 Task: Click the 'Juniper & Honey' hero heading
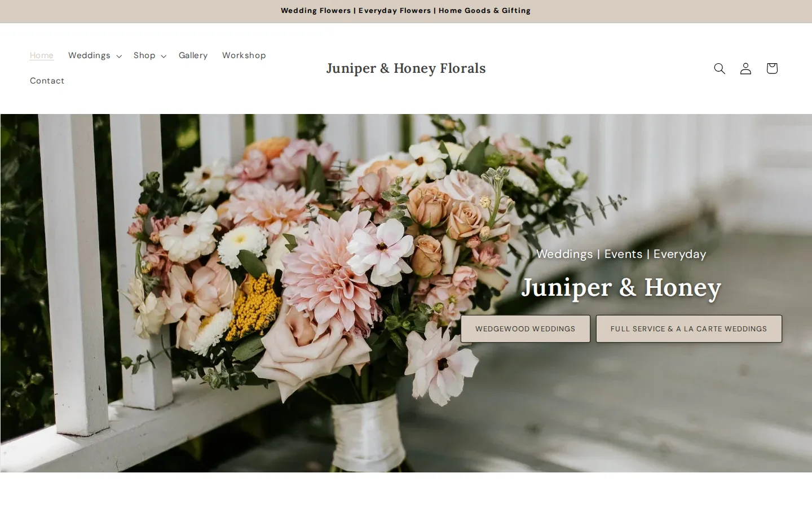621,287
